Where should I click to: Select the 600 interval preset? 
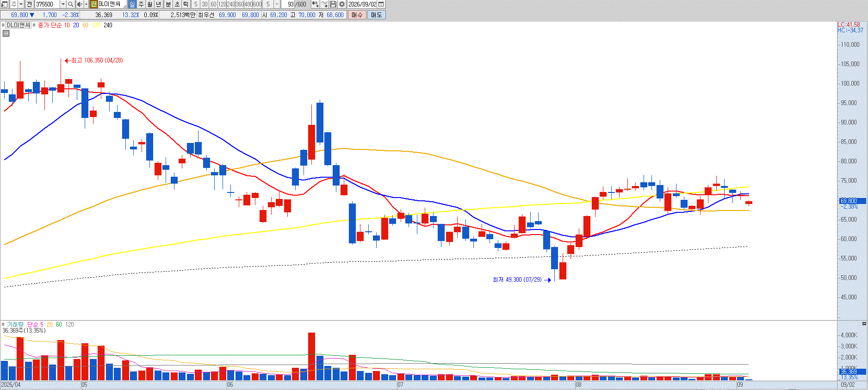coord(257,4)
